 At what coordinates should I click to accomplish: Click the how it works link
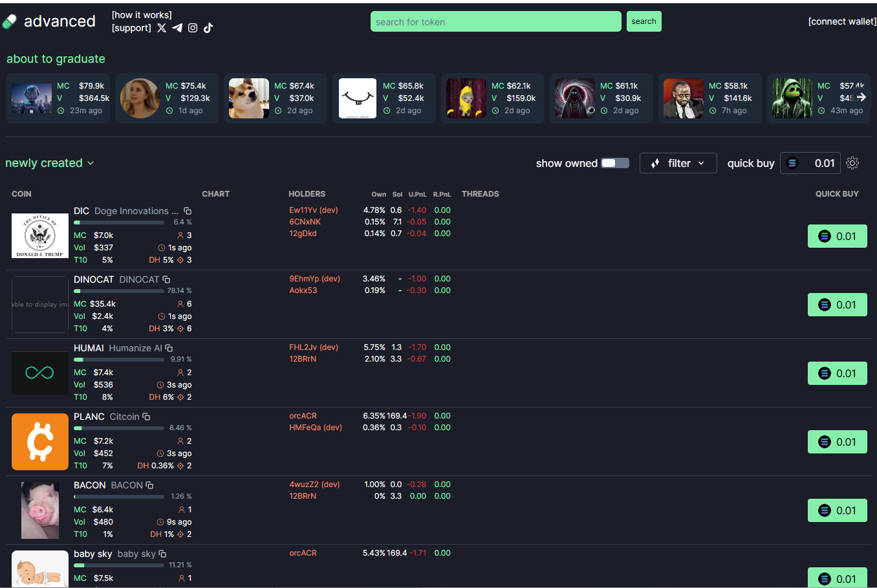click(x=142, y=15)
